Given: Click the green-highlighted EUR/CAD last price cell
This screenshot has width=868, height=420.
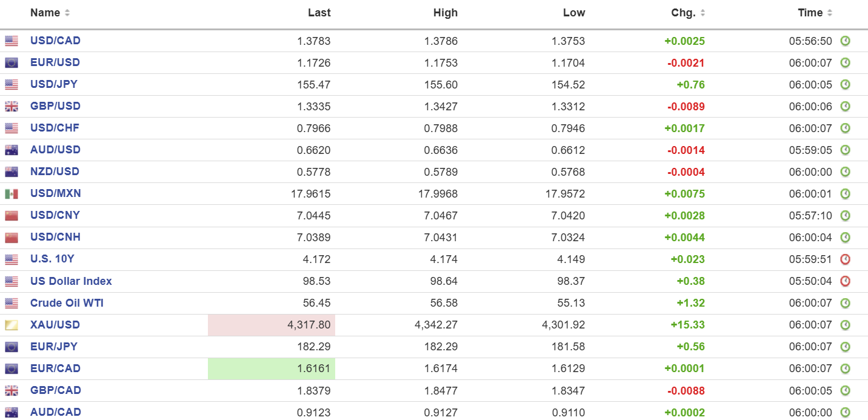Looking at the screenshot, I should [272, 368].
